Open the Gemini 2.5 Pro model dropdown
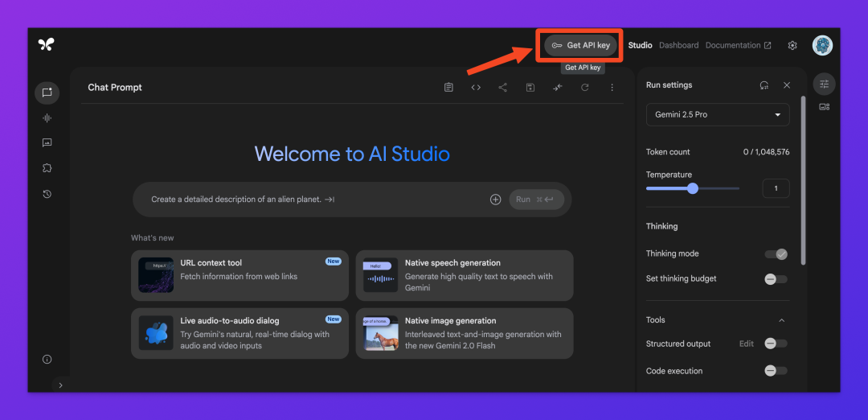The width and height of the screenshot is (868, 420). 718,115
